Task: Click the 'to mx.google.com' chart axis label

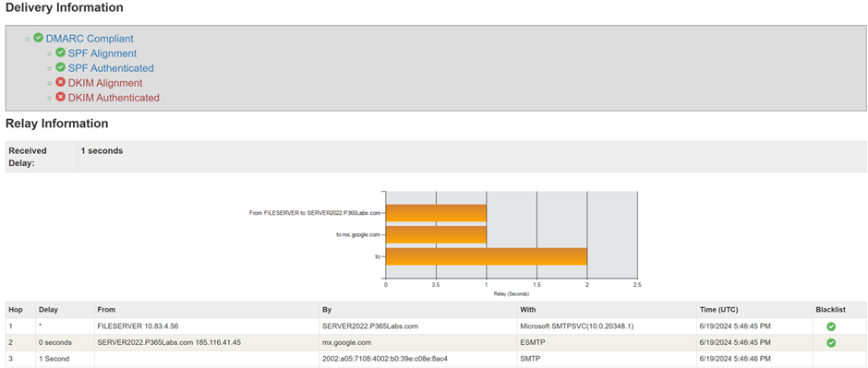Action: [358, 234]
